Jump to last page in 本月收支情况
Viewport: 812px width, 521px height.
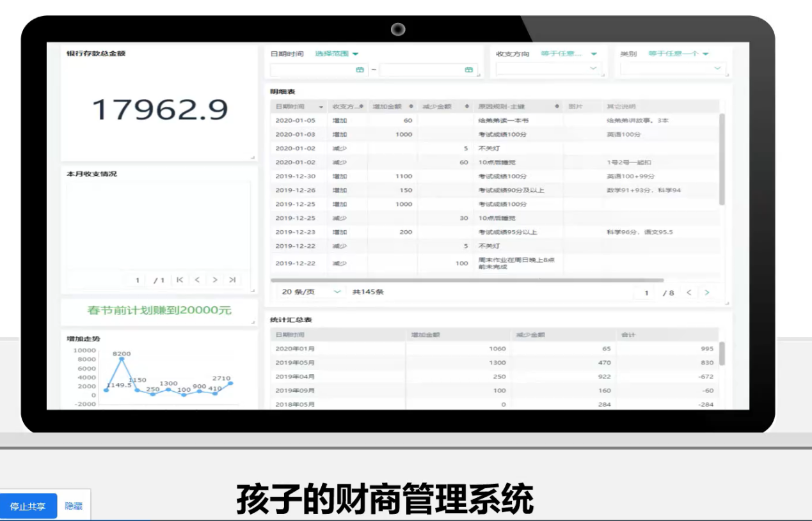[232, 280]
